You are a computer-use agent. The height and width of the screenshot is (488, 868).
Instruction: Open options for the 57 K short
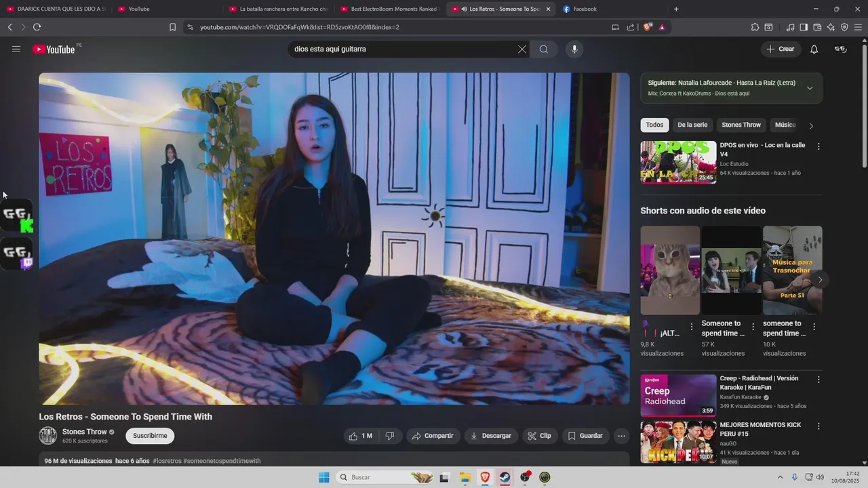753,327
